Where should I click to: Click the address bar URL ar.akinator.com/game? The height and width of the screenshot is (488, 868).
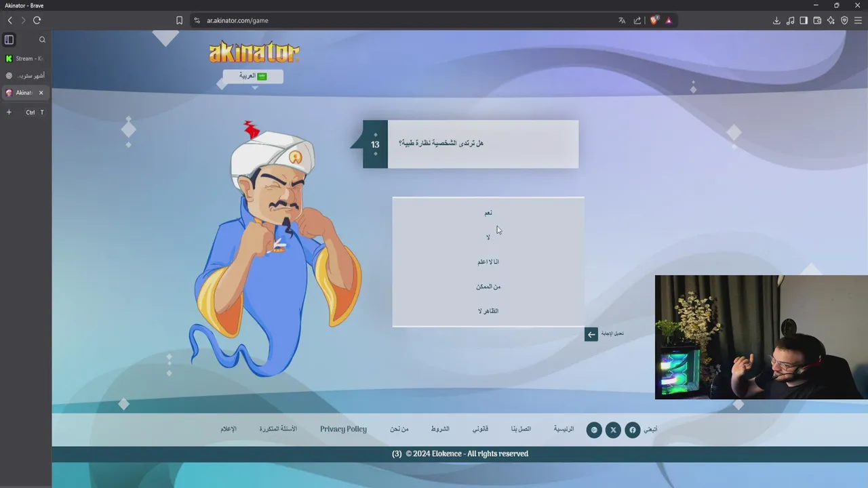click(x=237, y=20)
